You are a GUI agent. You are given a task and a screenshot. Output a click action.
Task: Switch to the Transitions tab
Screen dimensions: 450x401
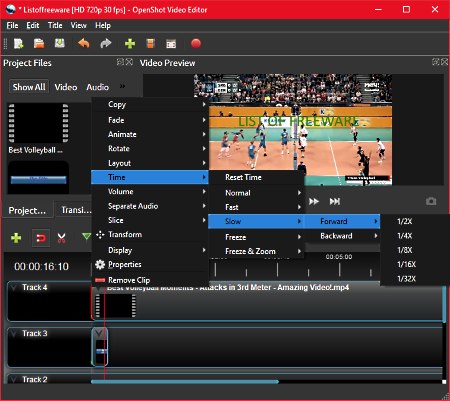coord(75,210)
